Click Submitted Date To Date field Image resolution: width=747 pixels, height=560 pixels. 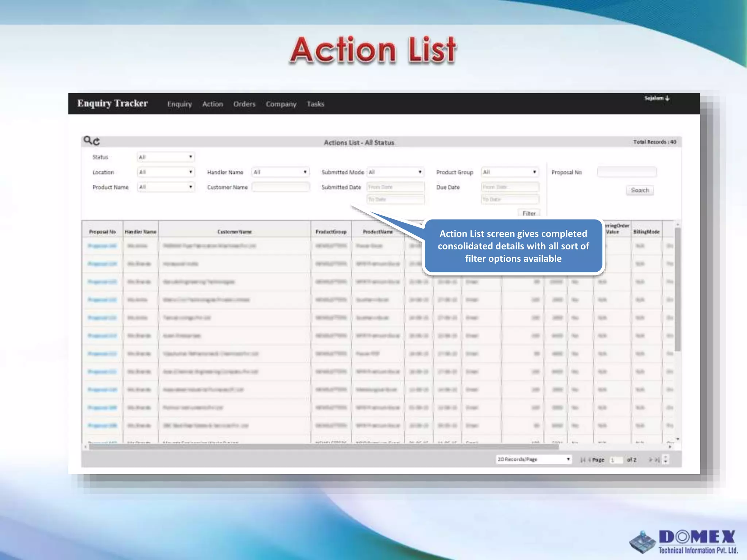395,199
